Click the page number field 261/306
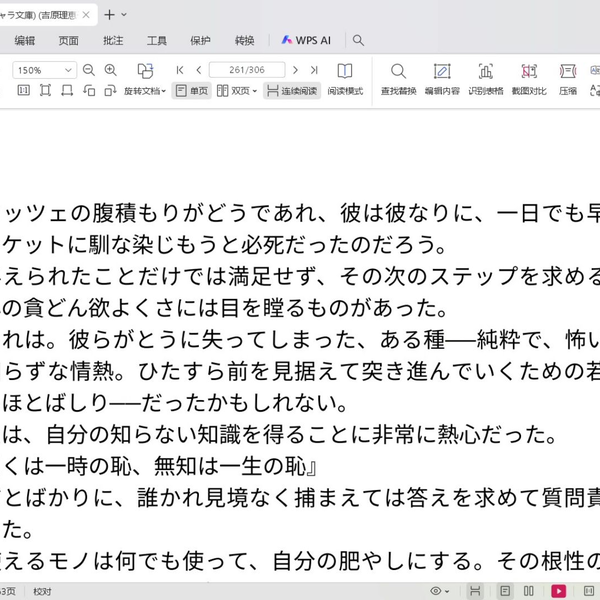 click(x=247, y=70)
